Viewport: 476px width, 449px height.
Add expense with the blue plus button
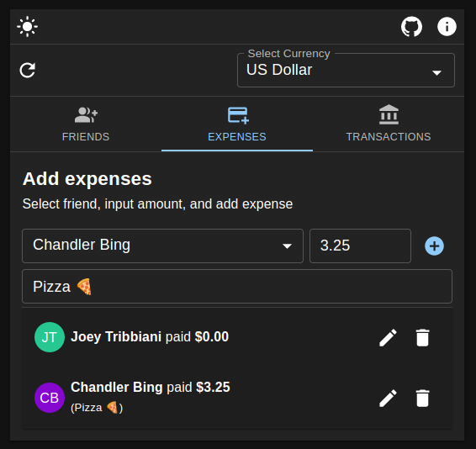click(x=434, y=246)
